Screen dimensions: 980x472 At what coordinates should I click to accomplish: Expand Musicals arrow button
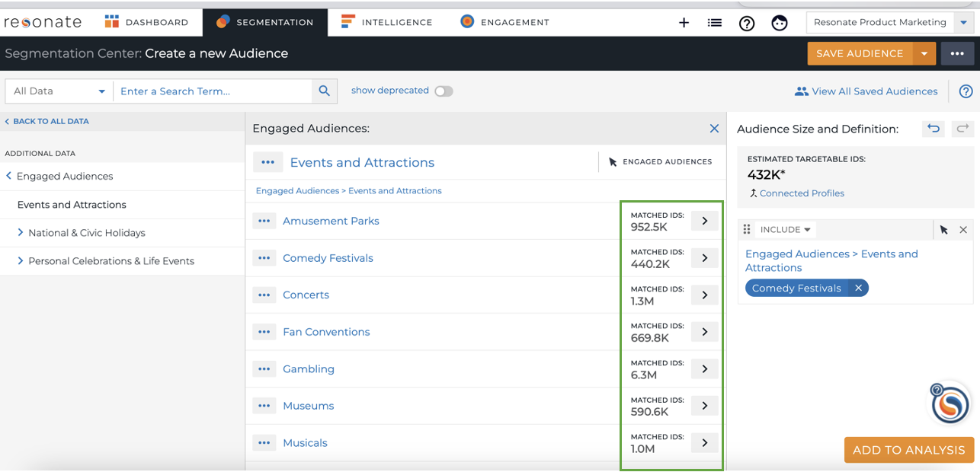point(705,442)
